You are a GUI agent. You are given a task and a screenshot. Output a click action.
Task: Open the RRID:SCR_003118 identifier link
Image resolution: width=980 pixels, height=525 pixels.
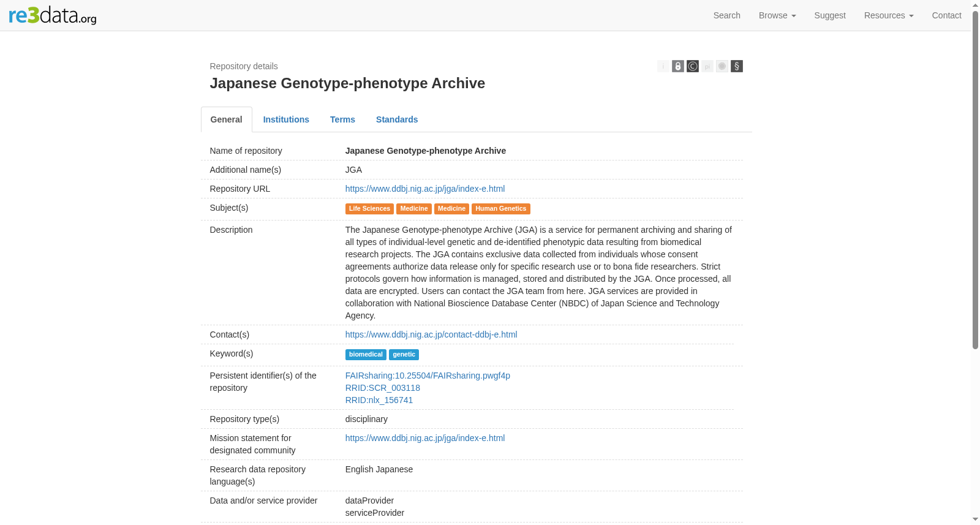[x=383, y=388]
